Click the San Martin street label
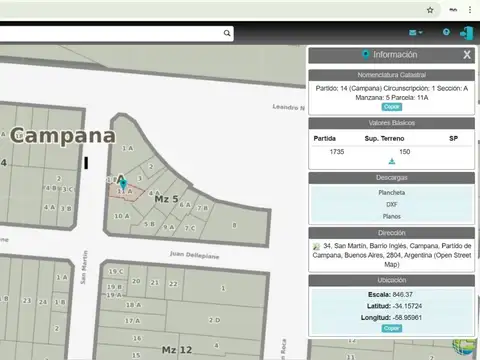Screen dimensions: 480x360 (84, 267)
